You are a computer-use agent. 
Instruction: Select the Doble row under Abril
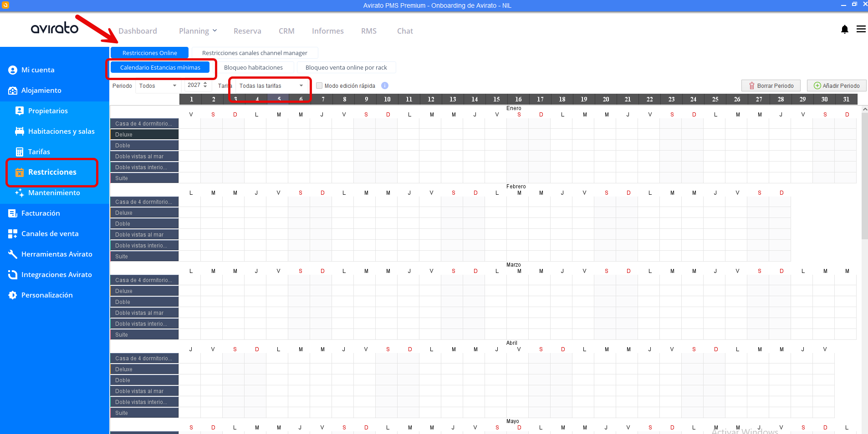pyautogui.click(x=144, y=380)
